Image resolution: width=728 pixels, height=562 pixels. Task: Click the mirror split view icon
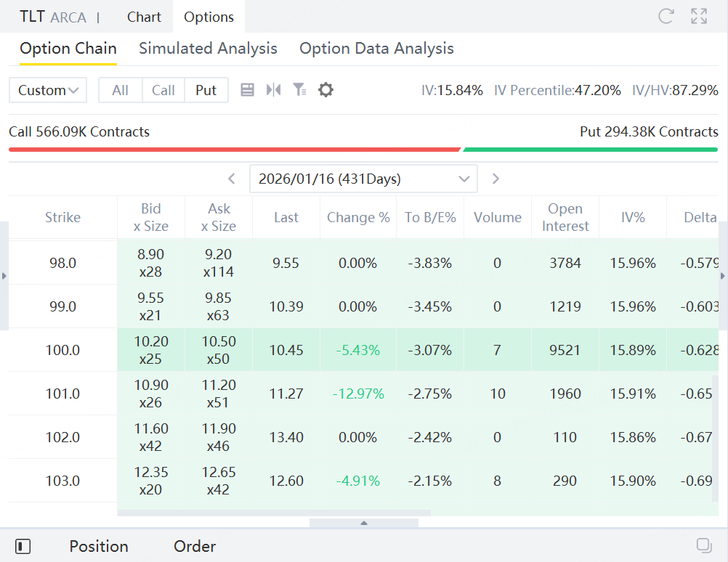pyautogui.click(x=273, y=90)
